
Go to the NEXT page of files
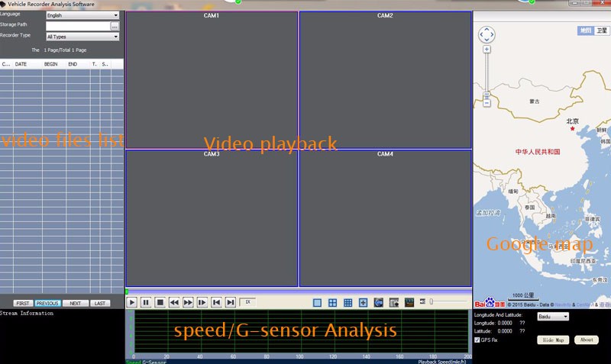tap(75, 303)
